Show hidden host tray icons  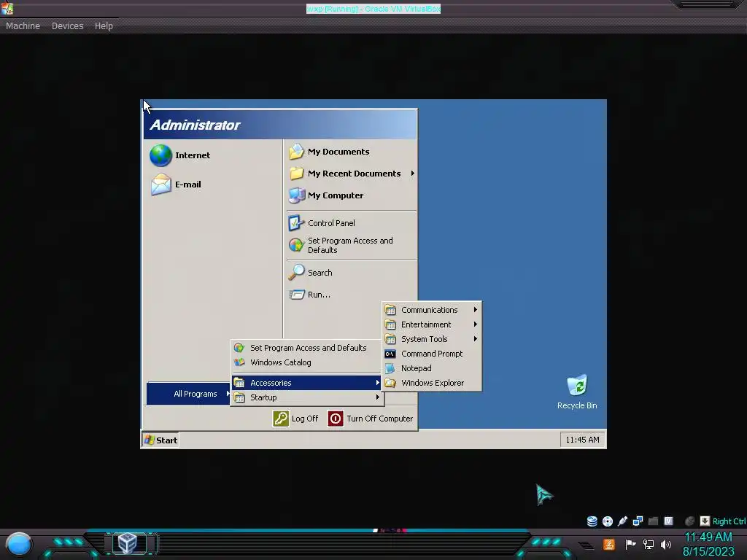tap(586, 545)
